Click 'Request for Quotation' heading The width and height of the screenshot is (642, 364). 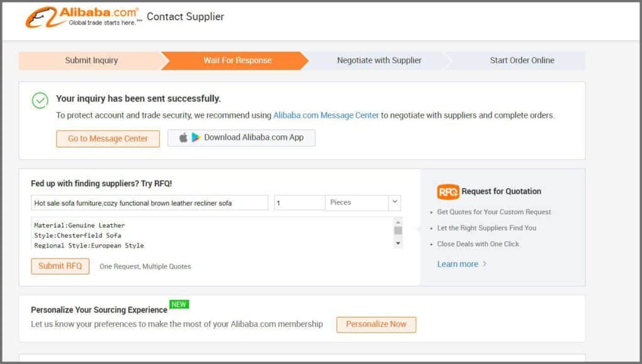[501, 192]
